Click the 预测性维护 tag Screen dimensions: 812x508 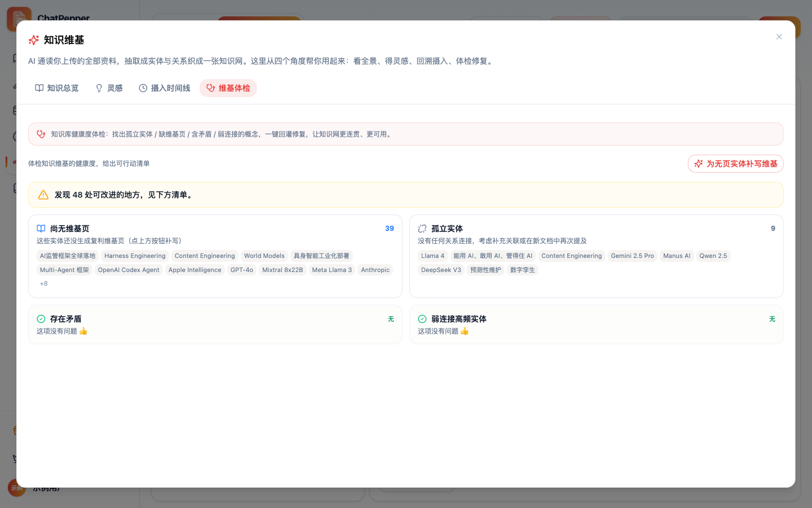coord(486,270)
